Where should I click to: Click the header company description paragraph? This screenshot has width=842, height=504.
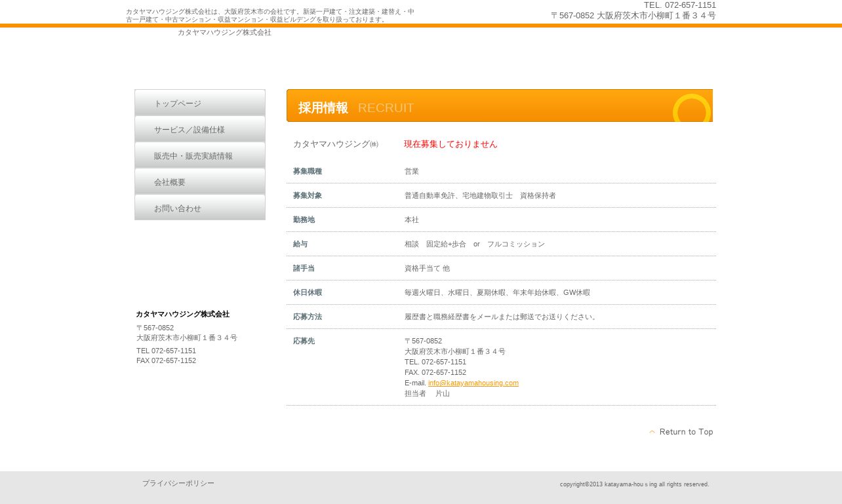pyautogui.click(x=270, y=15)
